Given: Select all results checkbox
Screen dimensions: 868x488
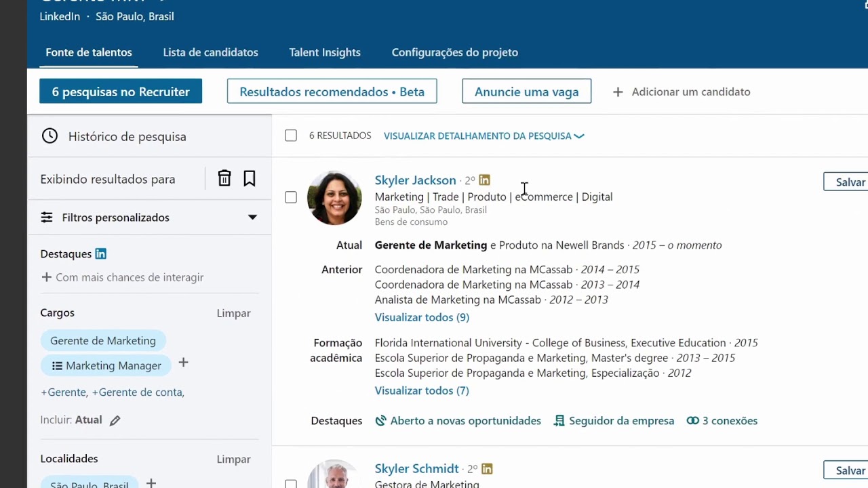Looking at the screenshot, I should pyautogui.click(x=291, y=136).
